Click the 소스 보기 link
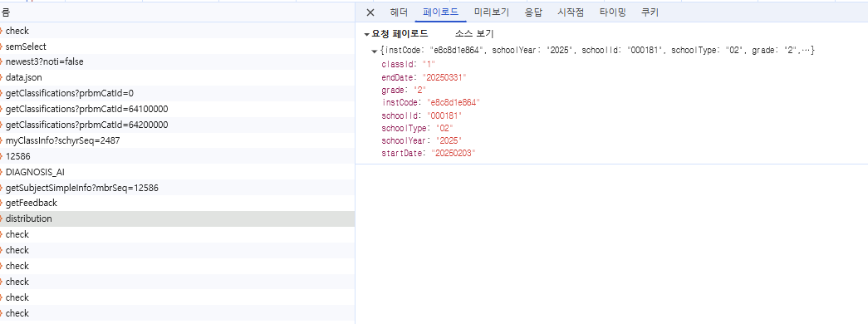The width and height of the screenshot is (868, 324). (473, 34)
